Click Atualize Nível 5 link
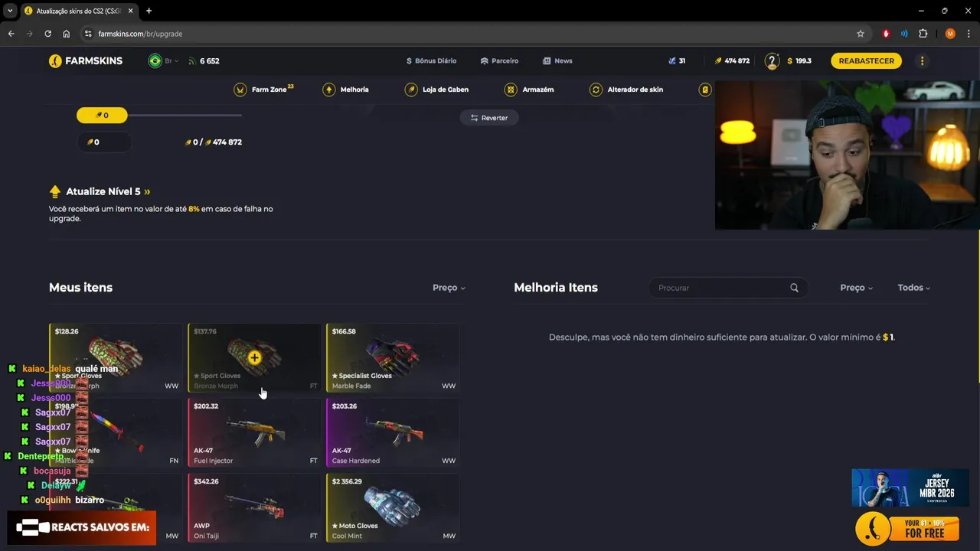 tap(100, 191)
